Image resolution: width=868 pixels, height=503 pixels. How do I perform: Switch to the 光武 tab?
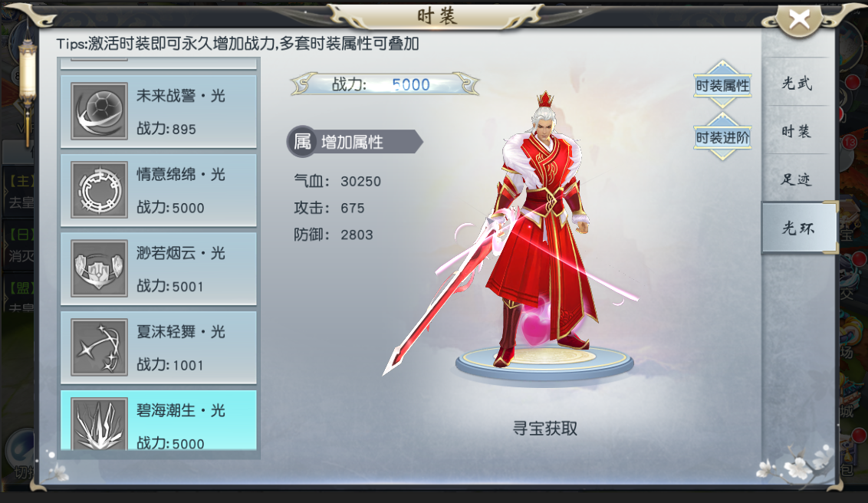797,83
